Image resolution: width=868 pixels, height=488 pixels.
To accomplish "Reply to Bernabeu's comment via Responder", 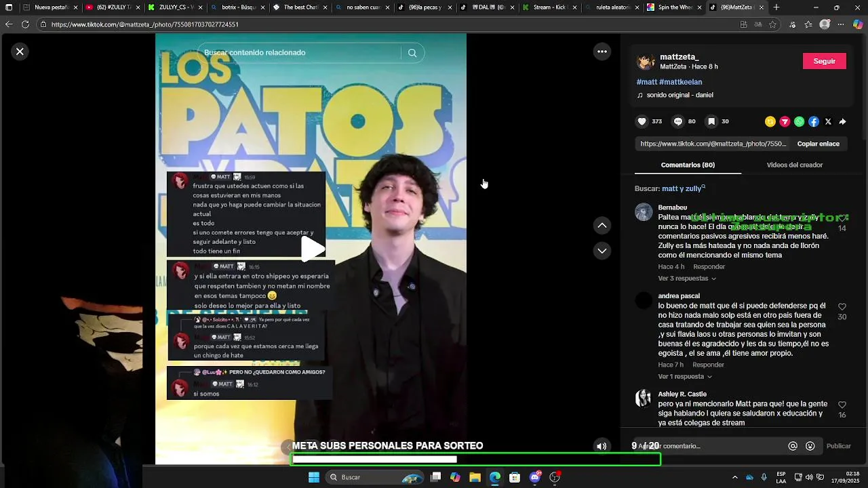I will coord(709,267).
